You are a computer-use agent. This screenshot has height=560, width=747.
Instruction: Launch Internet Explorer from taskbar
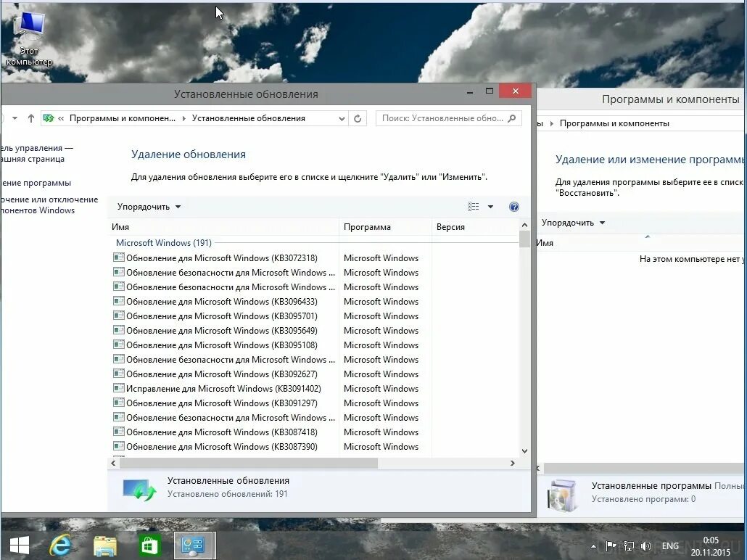[60, 545]
